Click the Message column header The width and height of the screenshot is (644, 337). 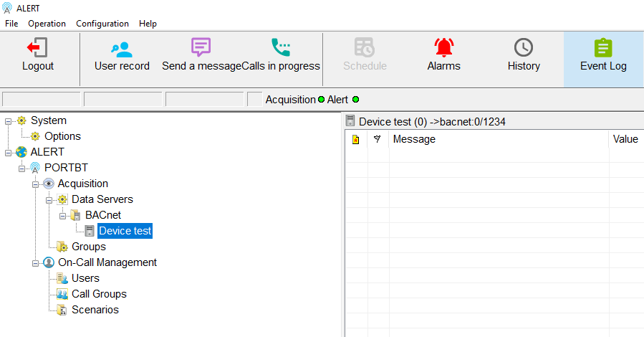[x=414, y=139]
